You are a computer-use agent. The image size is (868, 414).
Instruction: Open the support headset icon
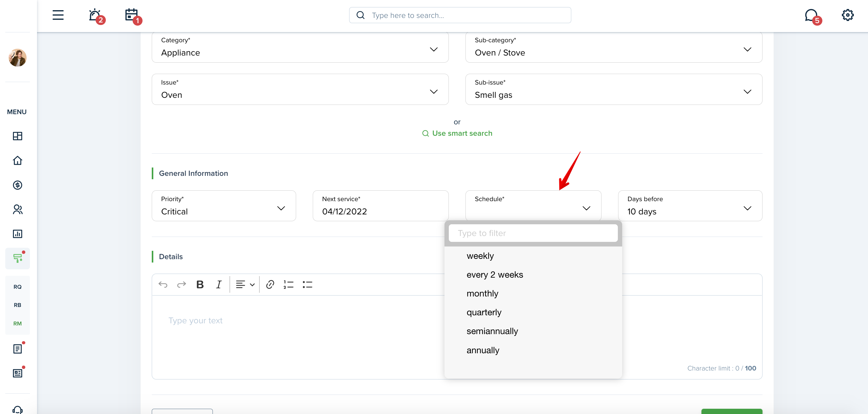point(18,409)
